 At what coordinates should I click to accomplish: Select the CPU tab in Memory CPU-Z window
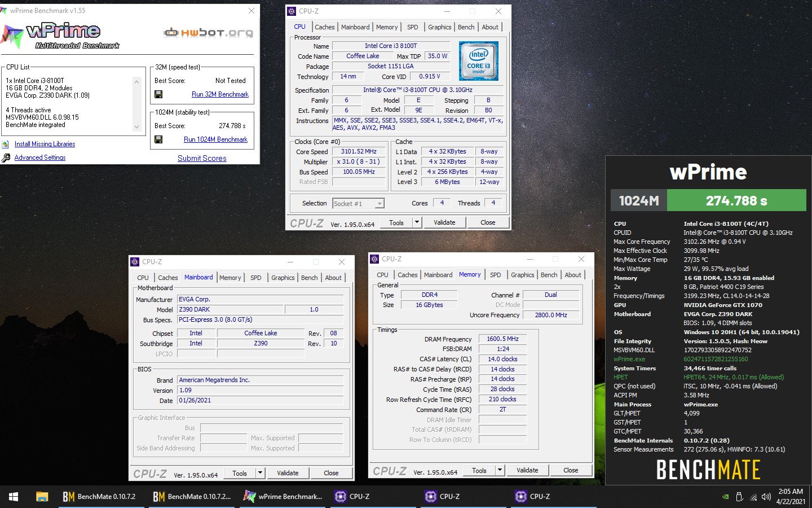pos(382,275)
